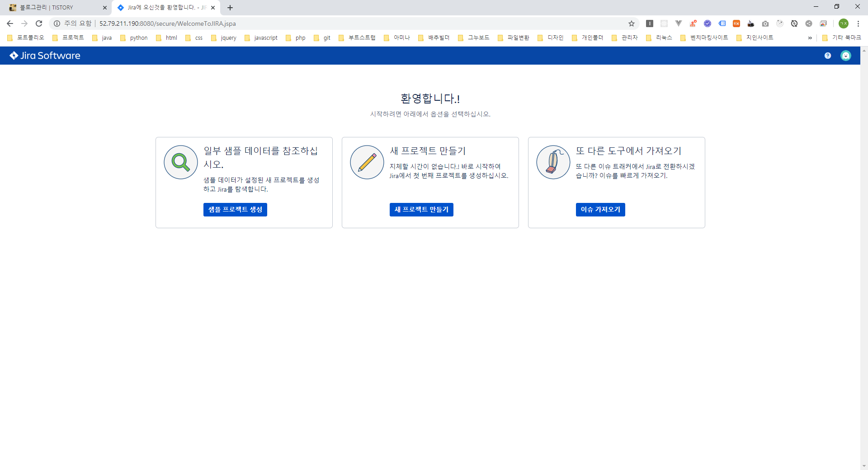Open the '벤치마킹사이트' bookmark folder
Viewport: 868px width, 470px height.
(x=704, y=38)
